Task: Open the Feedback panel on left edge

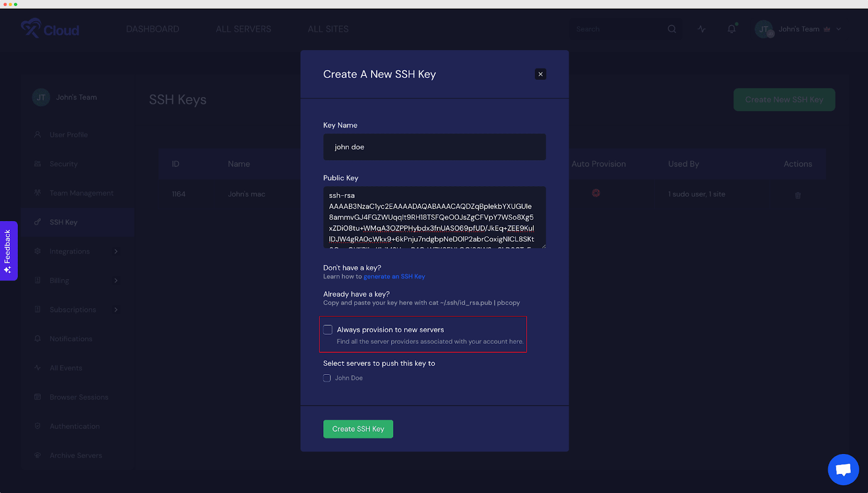Action: (9, 251)
